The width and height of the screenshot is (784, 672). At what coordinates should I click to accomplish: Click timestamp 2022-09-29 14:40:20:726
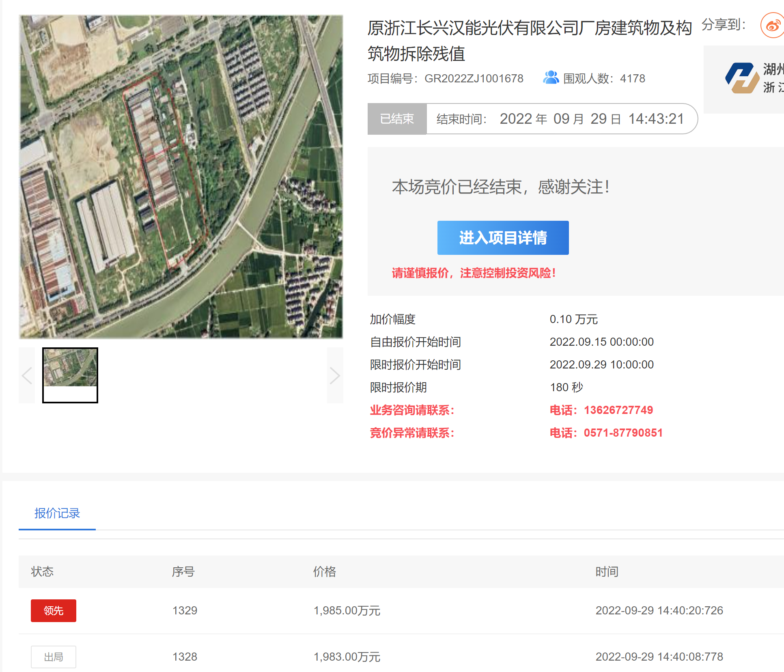click(x=659, y=610)
